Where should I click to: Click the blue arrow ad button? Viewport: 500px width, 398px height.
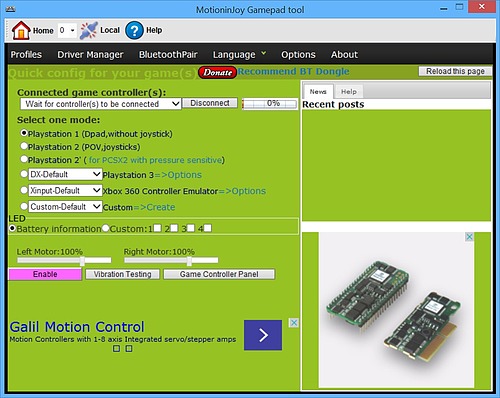(x=263, y=335)
